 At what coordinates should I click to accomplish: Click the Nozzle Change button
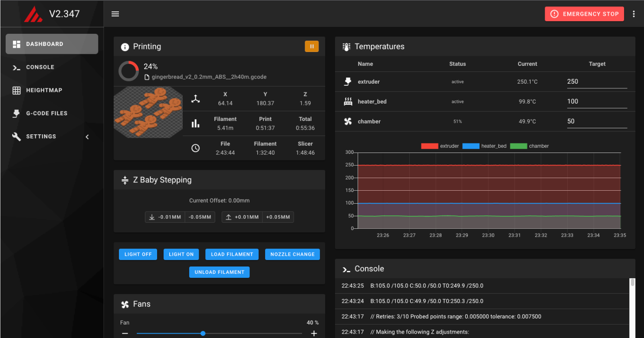(292, 254)
